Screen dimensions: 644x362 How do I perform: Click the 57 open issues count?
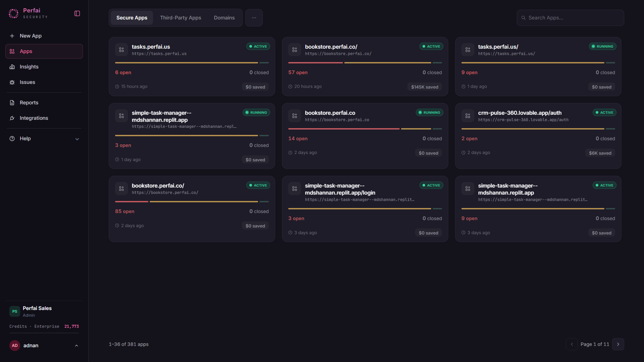[x=298, y=72]
